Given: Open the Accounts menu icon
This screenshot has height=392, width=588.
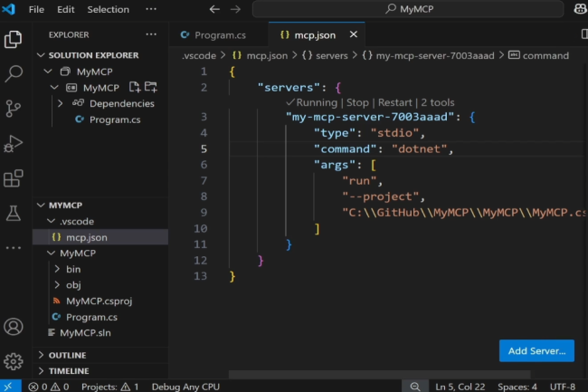Looking at the screenshot, I should pyautogui.click(x=14, y=327).
